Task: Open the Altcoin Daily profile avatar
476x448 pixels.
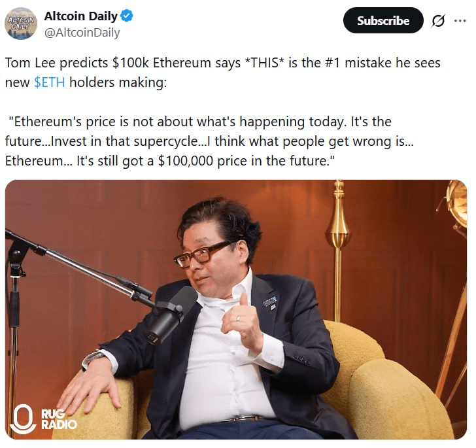Action: point(21,24)
